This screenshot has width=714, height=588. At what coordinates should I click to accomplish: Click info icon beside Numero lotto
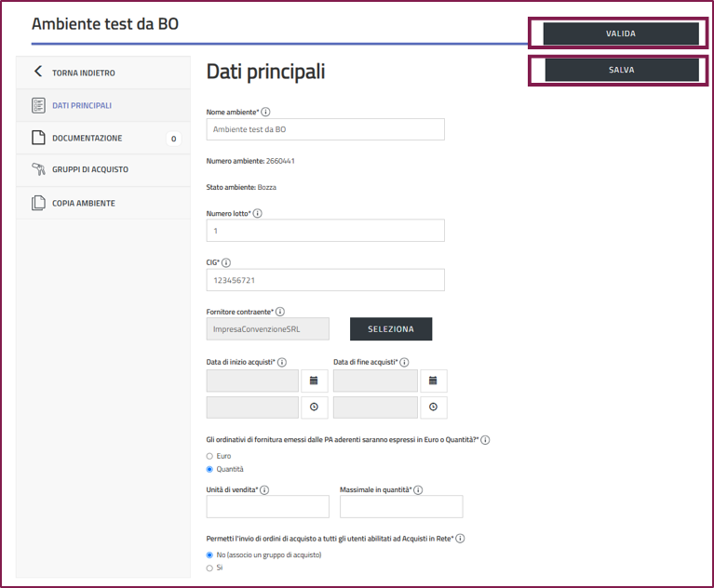(258, 213)
